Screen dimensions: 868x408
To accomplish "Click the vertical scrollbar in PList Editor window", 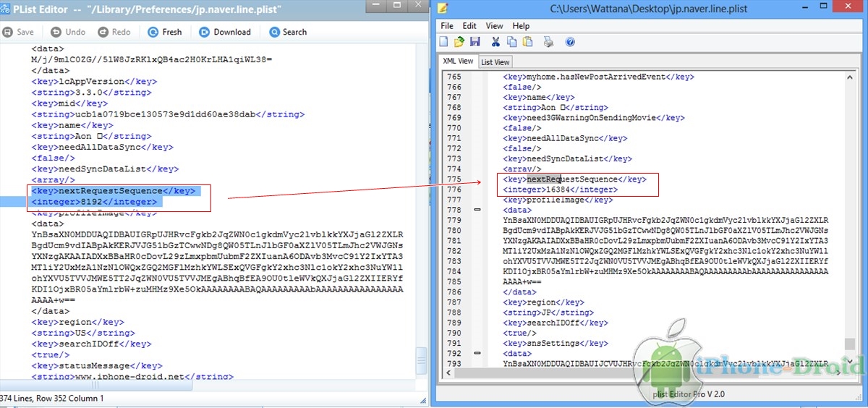I will click(420, 210).
